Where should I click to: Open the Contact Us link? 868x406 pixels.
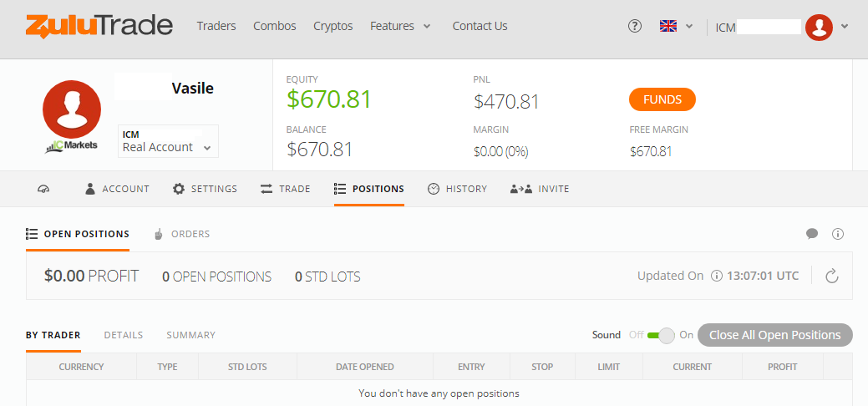480,26
